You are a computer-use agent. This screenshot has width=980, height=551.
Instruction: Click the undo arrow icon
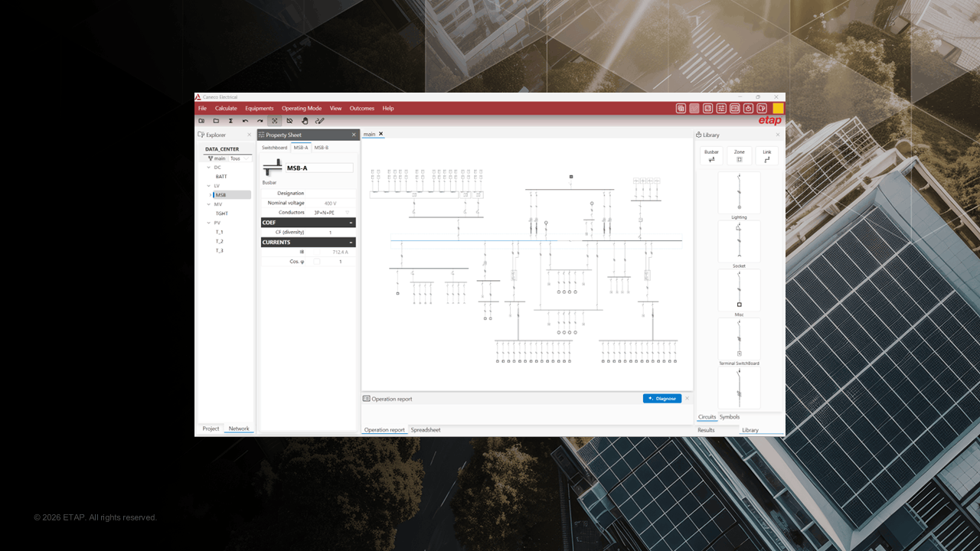click(x=245, y=121)
